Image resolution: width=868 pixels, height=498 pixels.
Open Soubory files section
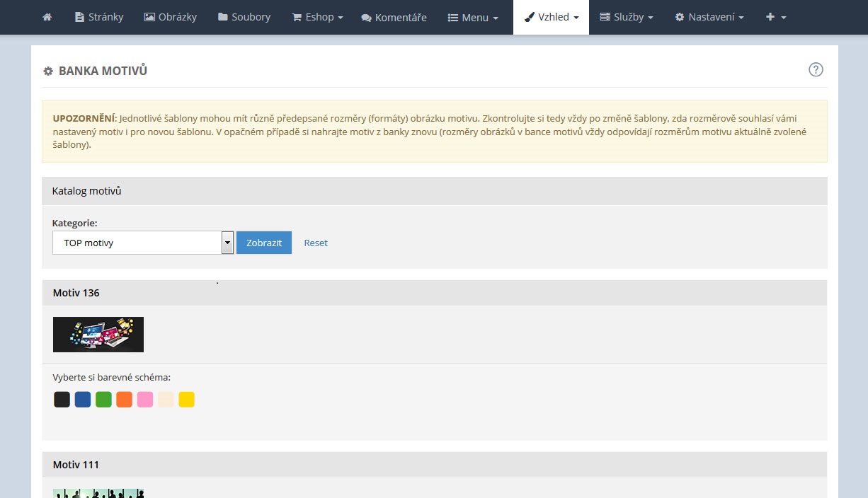[x=244, y=17]
